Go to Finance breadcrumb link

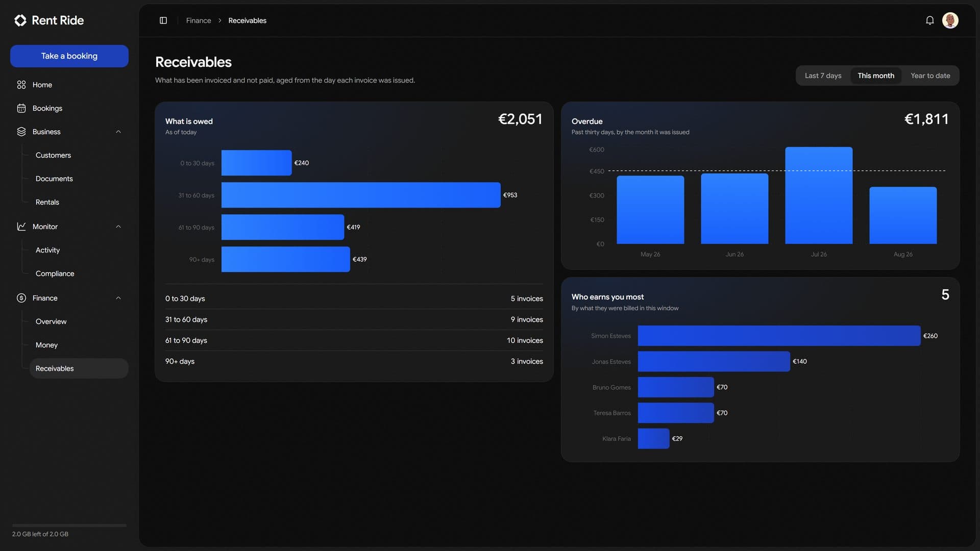pyautogui.click(x=199, y=20)
